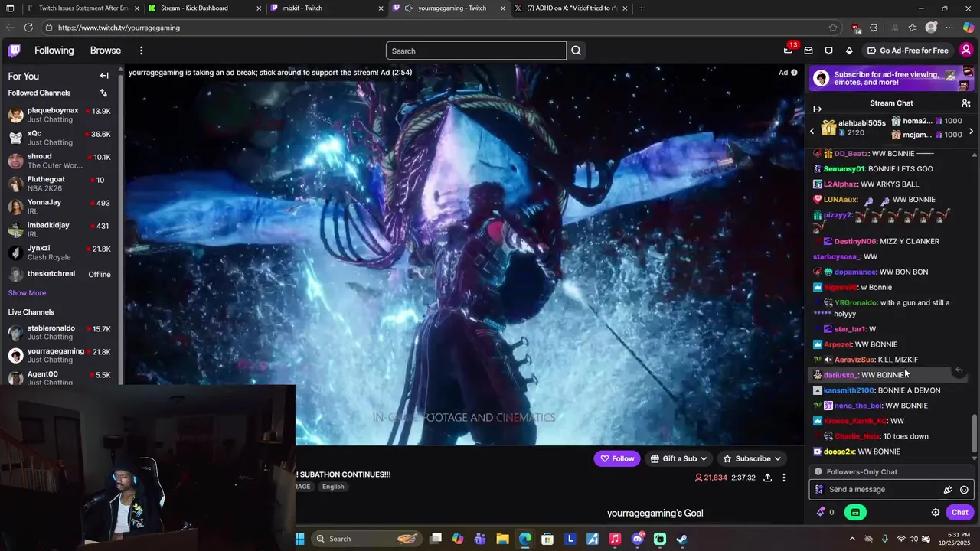Click the Get Bits diamond icon

[849, 51]
